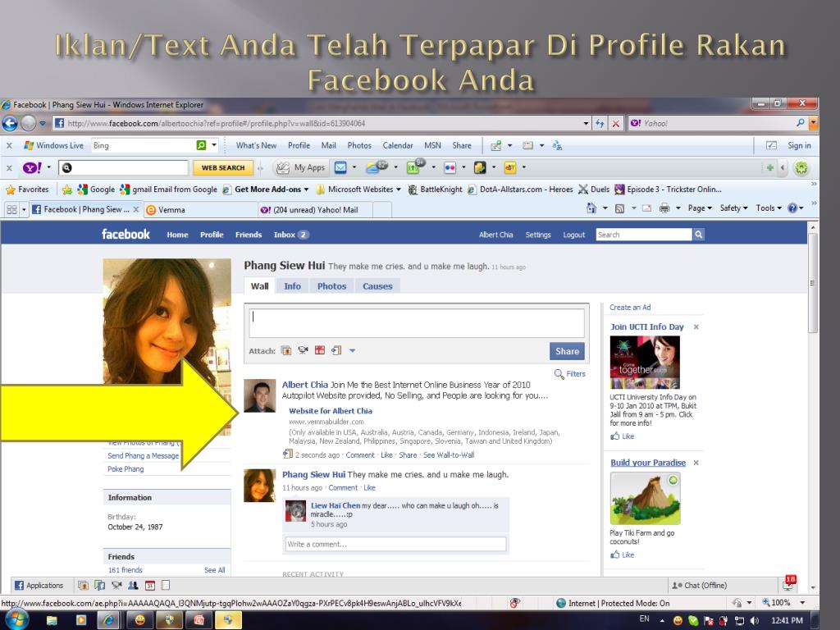Open Chat (Offline) in the Facebook bottom bar
The height and width of the screenshot is (630, 840).
coord(700,585)
